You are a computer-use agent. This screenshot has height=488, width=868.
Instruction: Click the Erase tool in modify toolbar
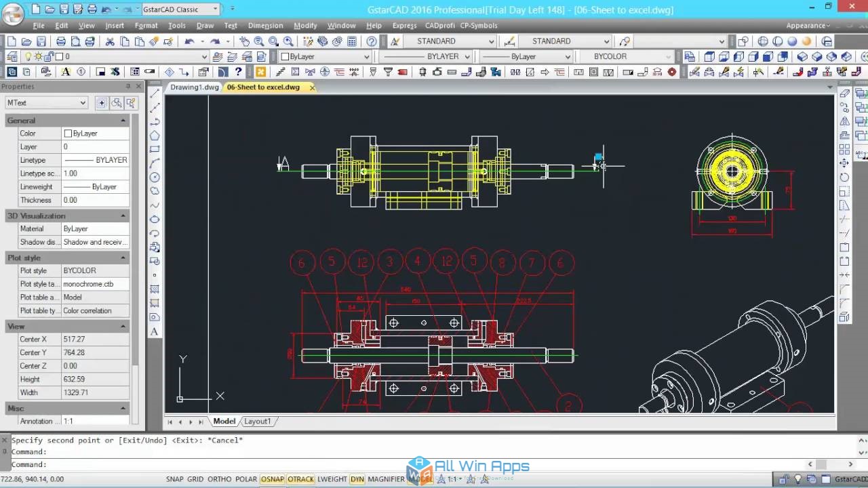click(844, 94)
